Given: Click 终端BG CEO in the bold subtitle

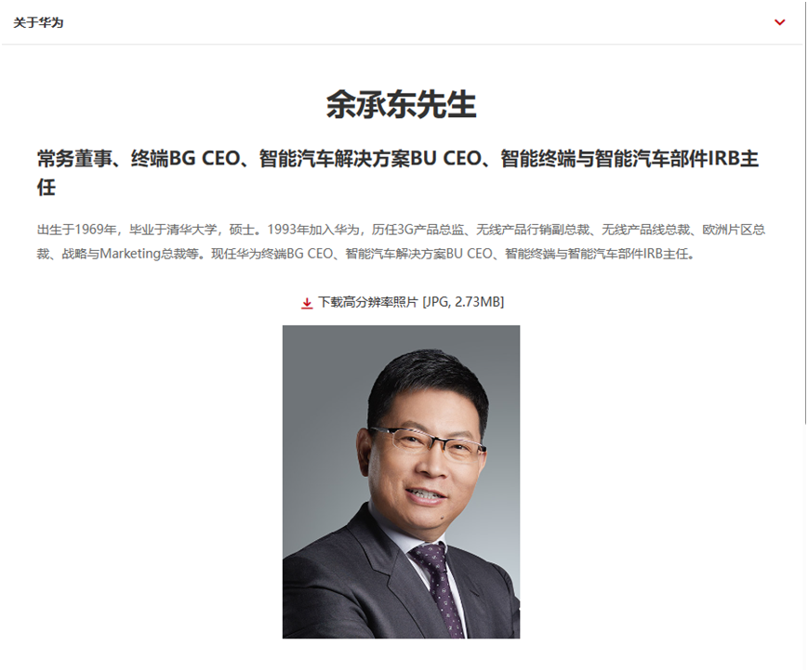Looking at the screenshot, I should [186, 158].
